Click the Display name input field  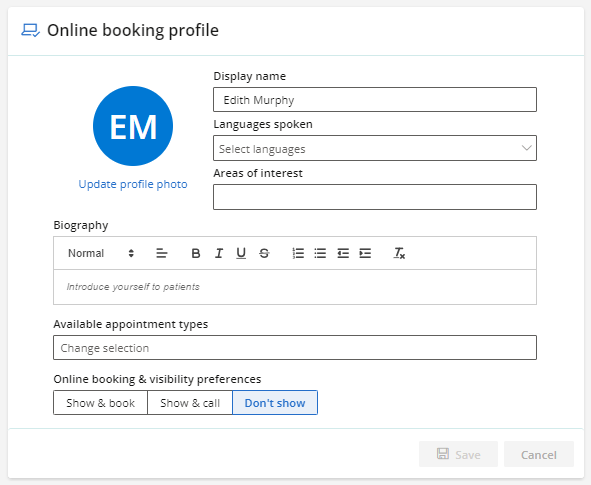point(375,100)
